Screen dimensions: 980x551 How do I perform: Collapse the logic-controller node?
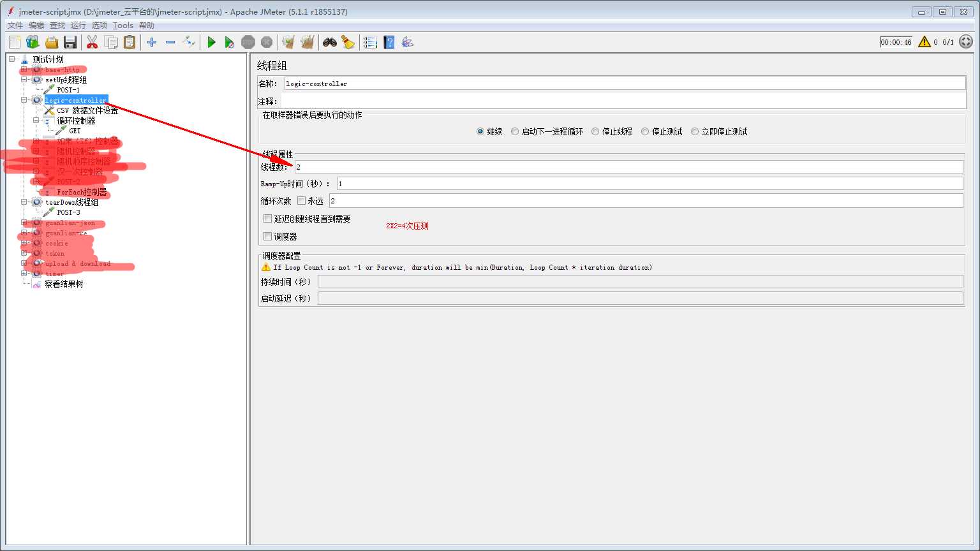pos(24,100)
